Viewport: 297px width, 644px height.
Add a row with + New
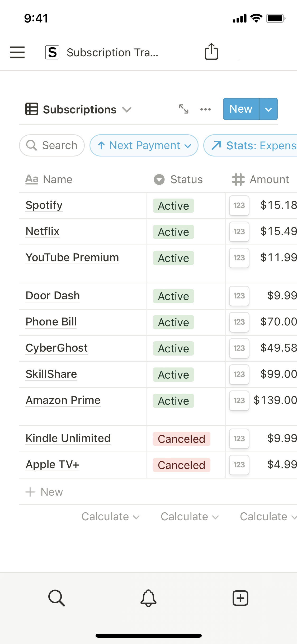click(x=44, y=492)
